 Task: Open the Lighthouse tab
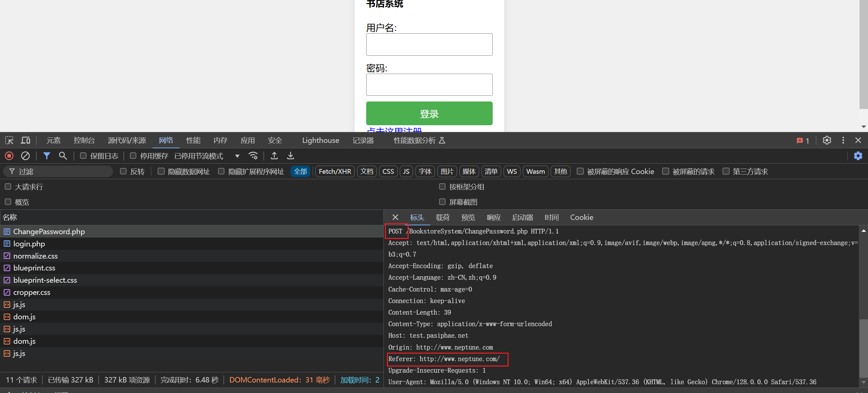[x=320, y=141]
